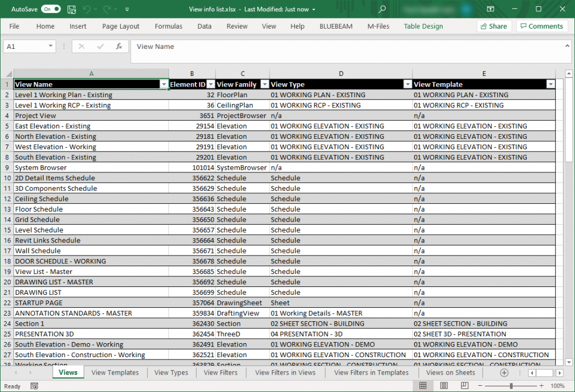This screenshot has height=392, width=575.
Task: Click inside the Name Box showing A1
Action: click(26, 47)
